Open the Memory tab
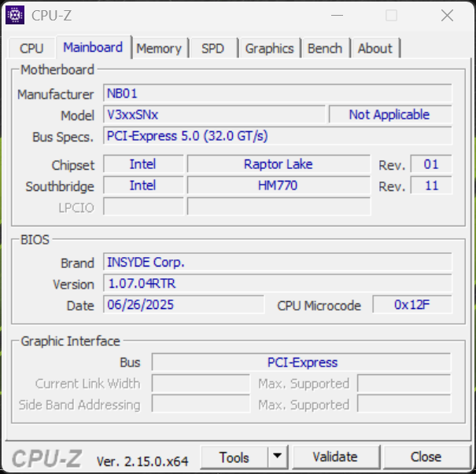 point(159,48)
